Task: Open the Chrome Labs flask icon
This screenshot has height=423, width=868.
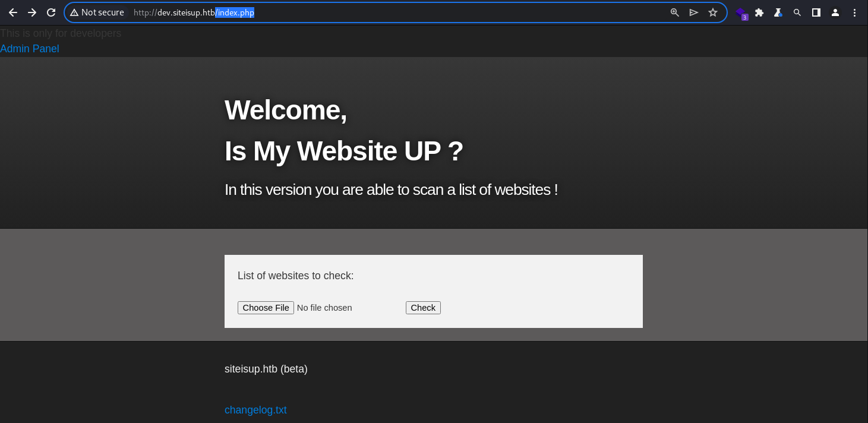Action: tap(778, 12)
